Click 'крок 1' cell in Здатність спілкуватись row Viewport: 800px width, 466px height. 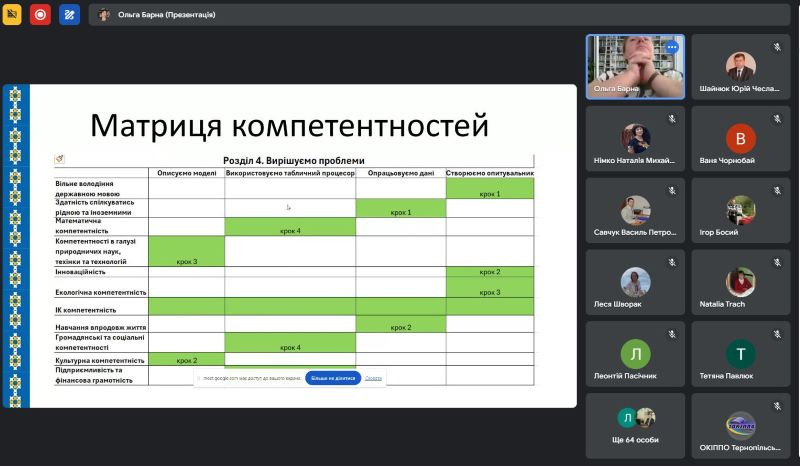coord(401,208)
